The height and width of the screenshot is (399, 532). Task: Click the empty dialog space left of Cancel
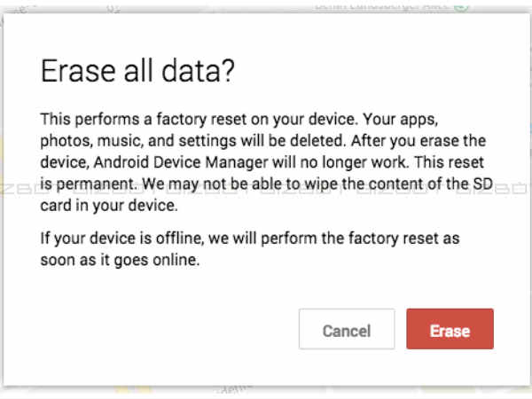pos(160,331)
